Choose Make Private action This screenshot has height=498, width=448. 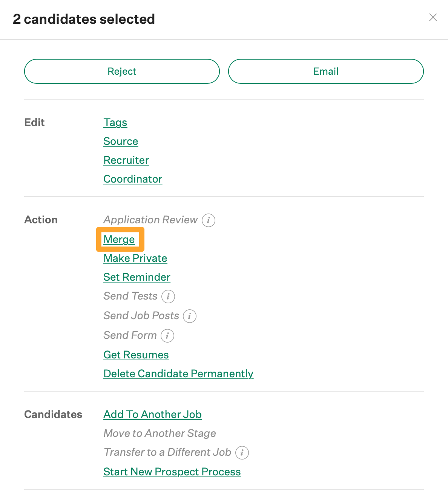click(135, 258)
